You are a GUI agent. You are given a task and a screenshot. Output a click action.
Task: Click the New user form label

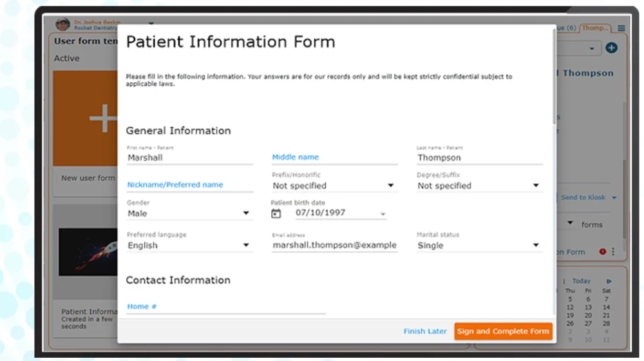[x=88, y=178]
